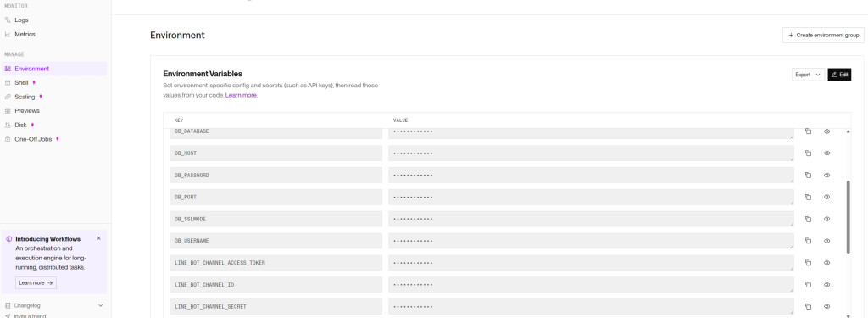Copy the DB_SSLMODE value

coord(808,219)
